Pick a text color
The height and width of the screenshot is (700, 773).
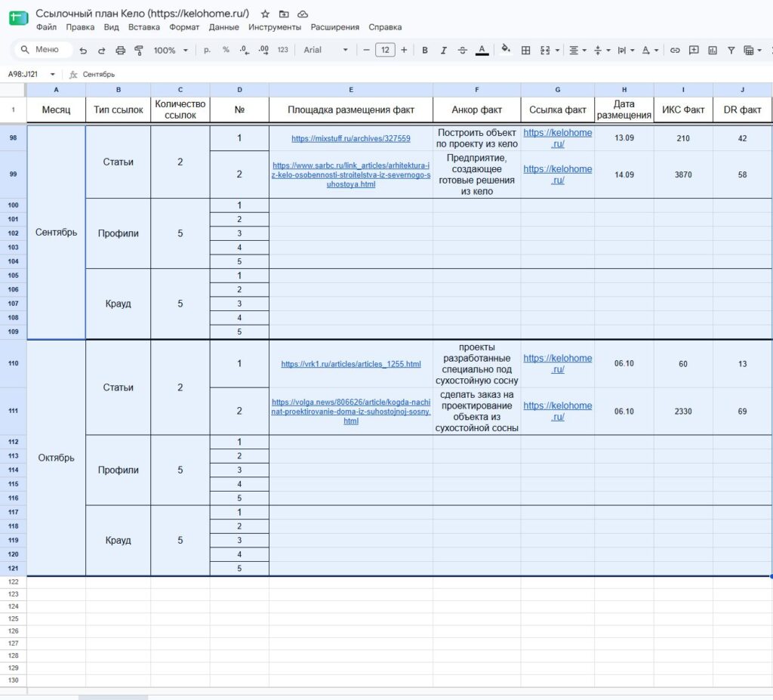[x=482, y=50]
